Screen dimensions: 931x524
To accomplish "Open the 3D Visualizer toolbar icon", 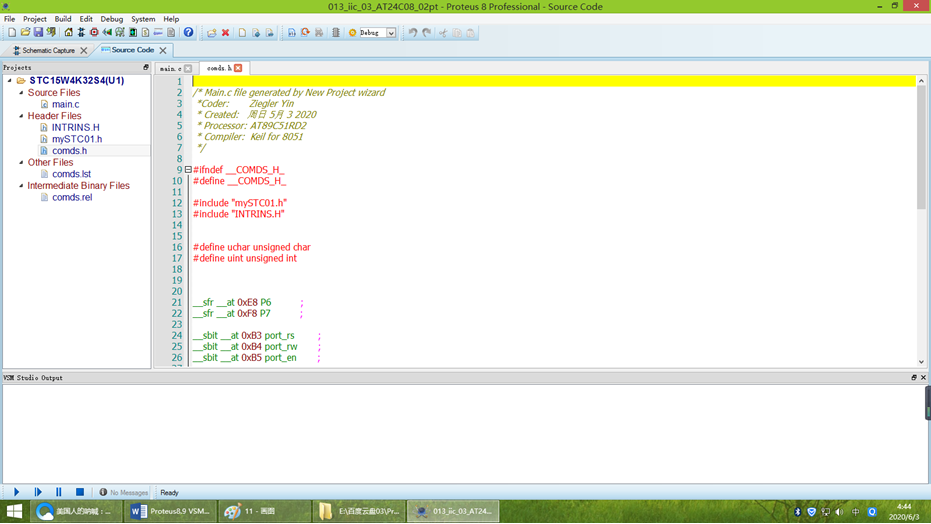I will click(x=107, y=33).
